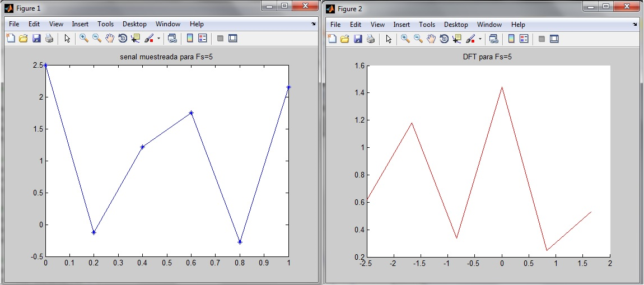Viewport: 644px width, 285px height.
Task: Click the dock arrow at Figure 2 menu bar right
Action: [635, 25]
